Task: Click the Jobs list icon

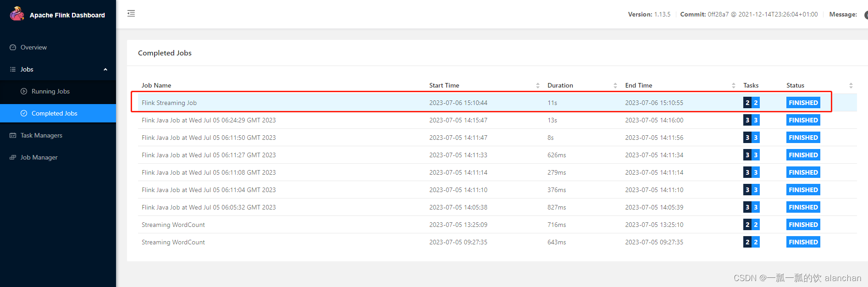Action: tap(13, 69)
